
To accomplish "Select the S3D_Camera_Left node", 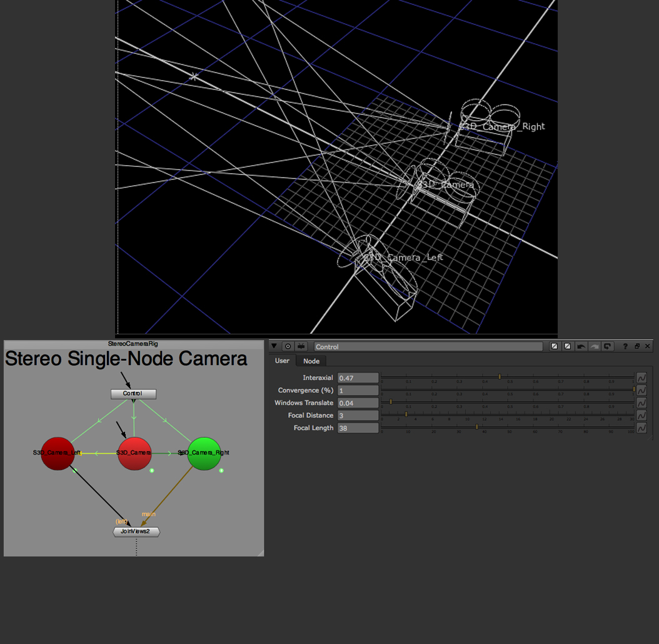I will [x=58, y=453].
